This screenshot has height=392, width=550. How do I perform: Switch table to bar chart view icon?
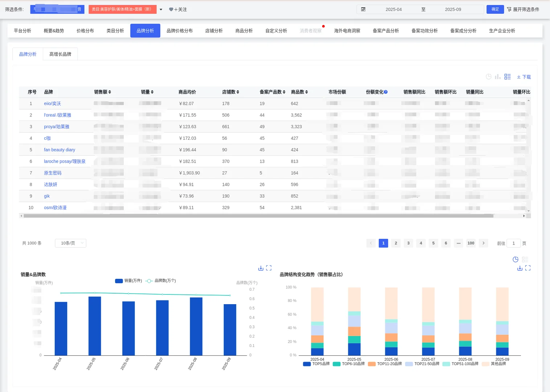point(498,77)
